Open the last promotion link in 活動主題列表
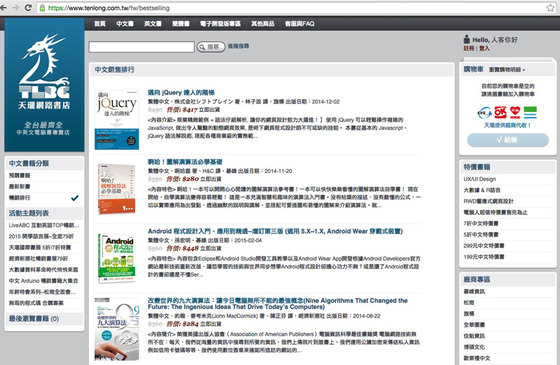The image size is (560, 365). (36, 303)
